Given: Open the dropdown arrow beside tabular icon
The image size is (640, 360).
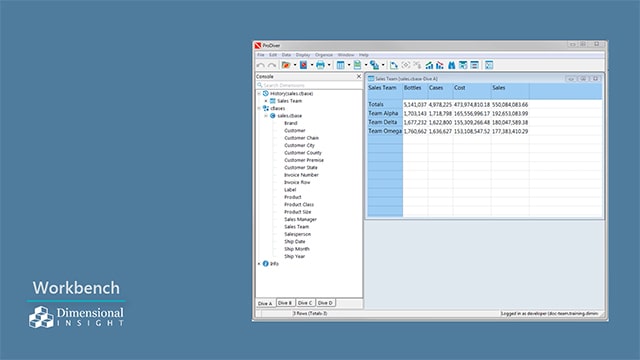Looking at the screenshot, I should (349, 65).
